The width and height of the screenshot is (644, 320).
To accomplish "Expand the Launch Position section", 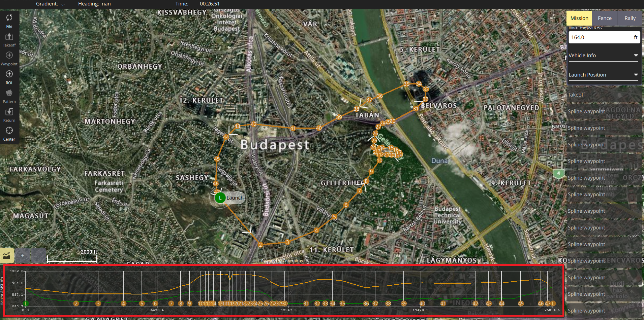I will click(x=603, y=75).
